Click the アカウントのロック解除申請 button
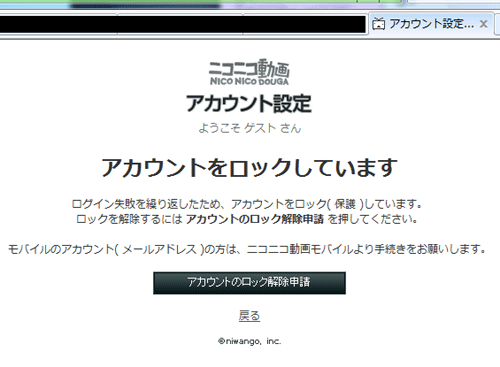500x367 pixels. 249,283
